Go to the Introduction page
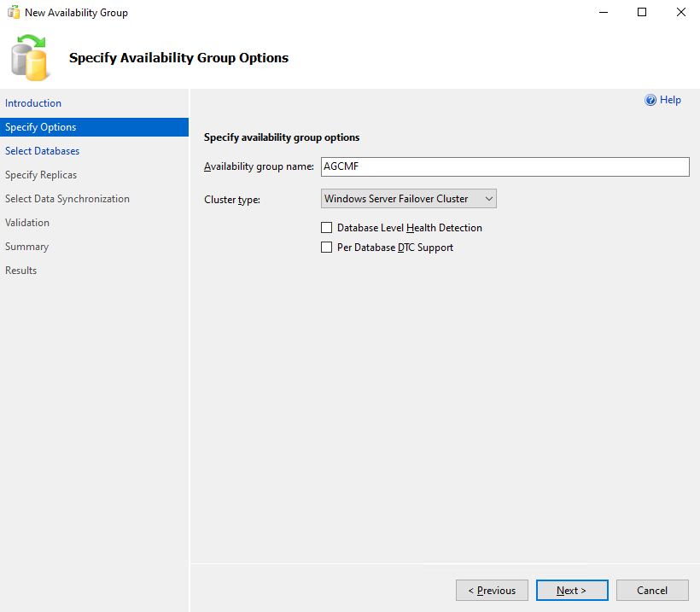This screenshot has width=700, height=612. click(x=33, y=103)
